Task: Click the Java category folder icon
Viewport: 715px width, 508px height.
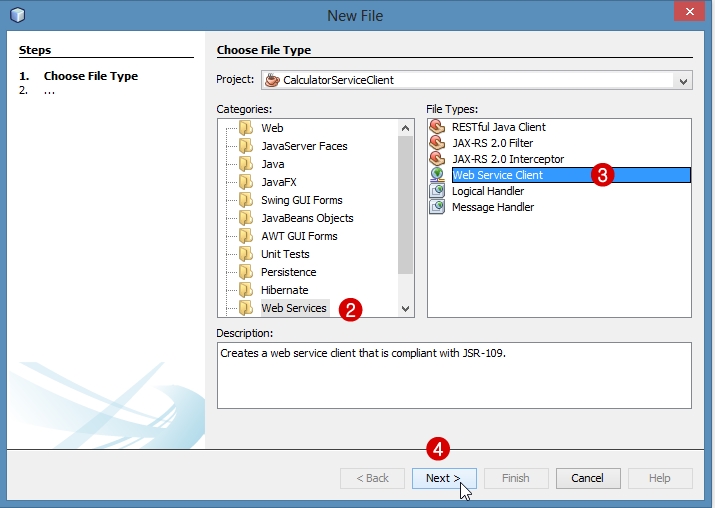Action: pos(246,164)
